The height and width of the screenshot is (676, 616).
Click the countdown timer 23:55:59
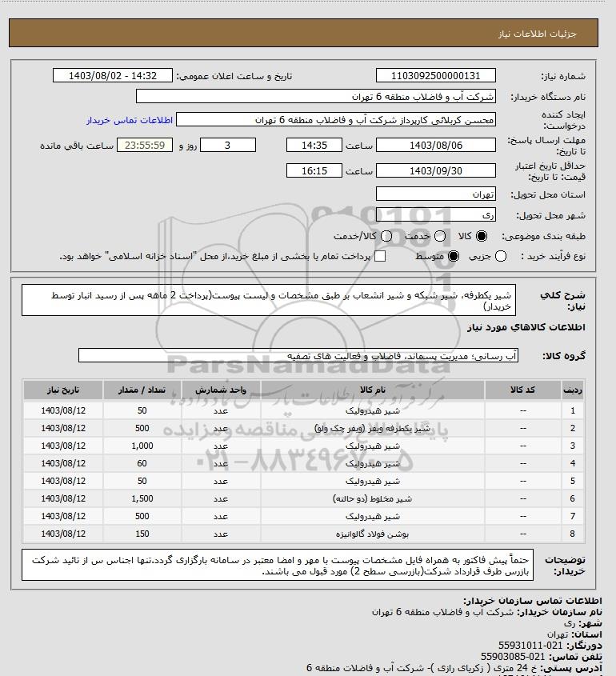145,145
